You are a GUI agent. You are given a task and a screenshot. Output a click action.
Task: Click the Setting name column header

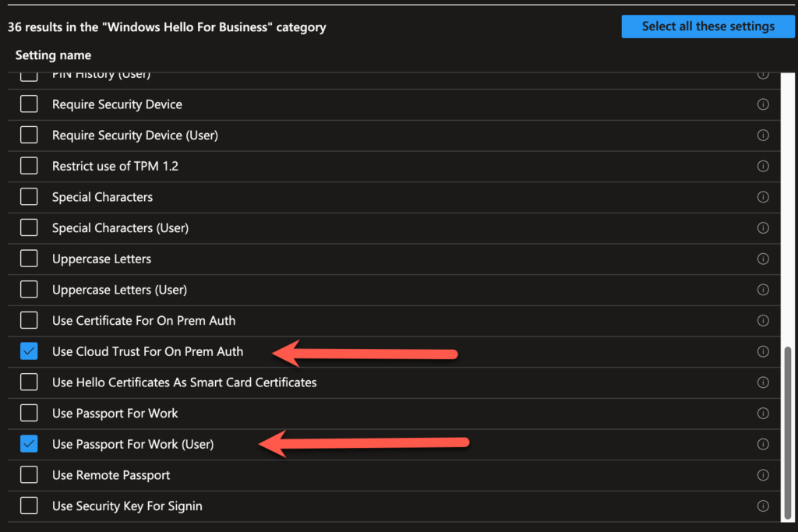tap(53, 55)
